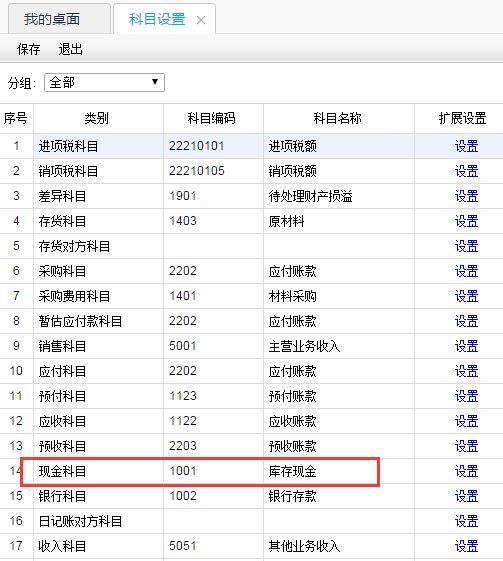The height and width of the screenshot is (561, 503).
Task: Click code cell 1002
Action: pos(213,496)
